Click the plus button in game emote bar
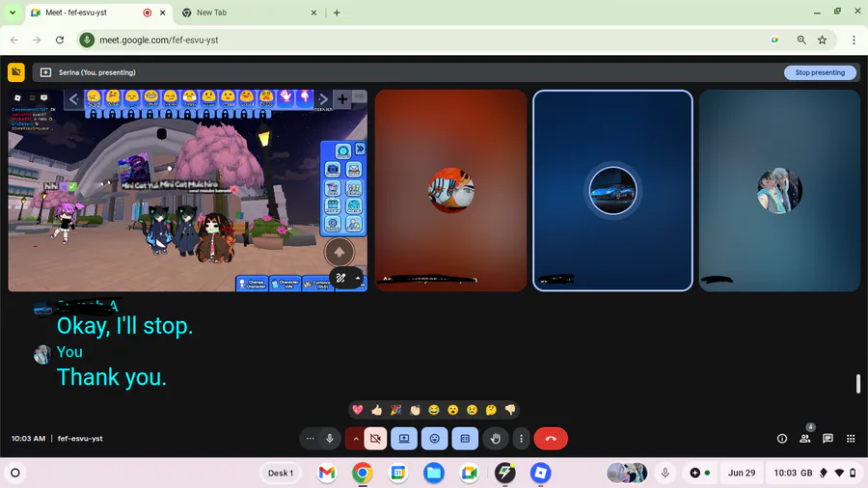Viewport: 868px width, 488px height. (342, 99)
